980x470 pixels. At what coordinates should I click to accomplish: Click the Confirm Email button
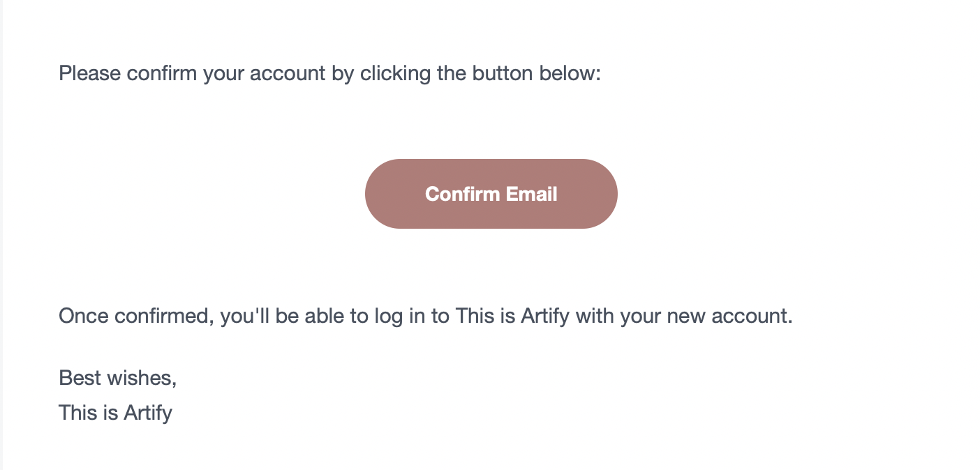coord(491,194)
